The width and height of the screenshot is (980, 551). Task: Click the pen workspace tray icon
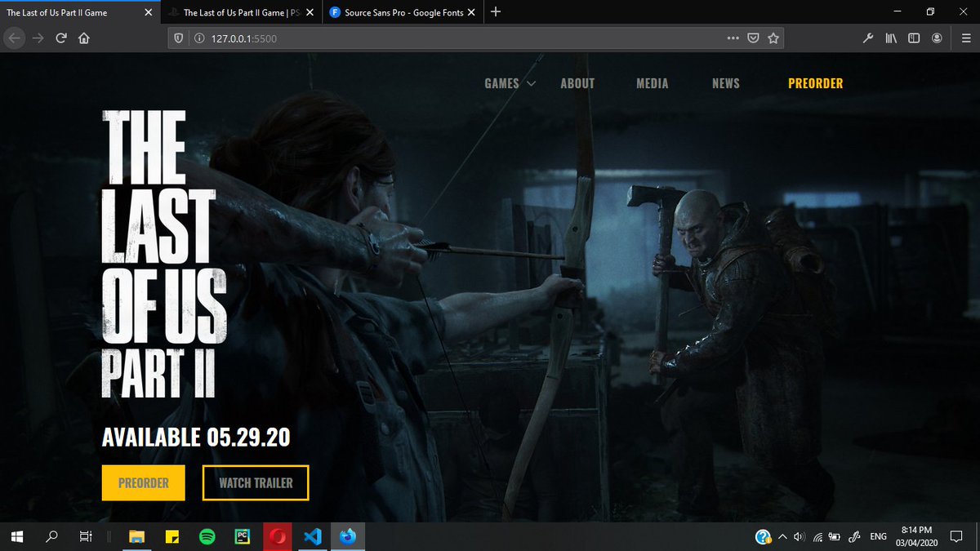[854, 536]
